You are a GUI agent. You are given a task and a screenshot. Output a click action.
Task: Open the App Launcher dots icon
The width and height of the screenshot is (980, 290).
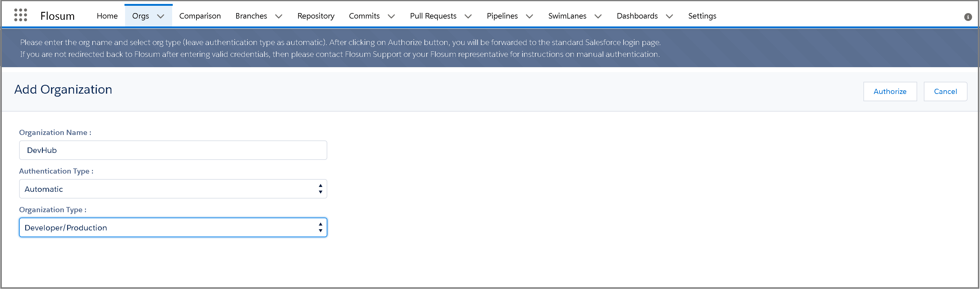(x=21, y=15)
